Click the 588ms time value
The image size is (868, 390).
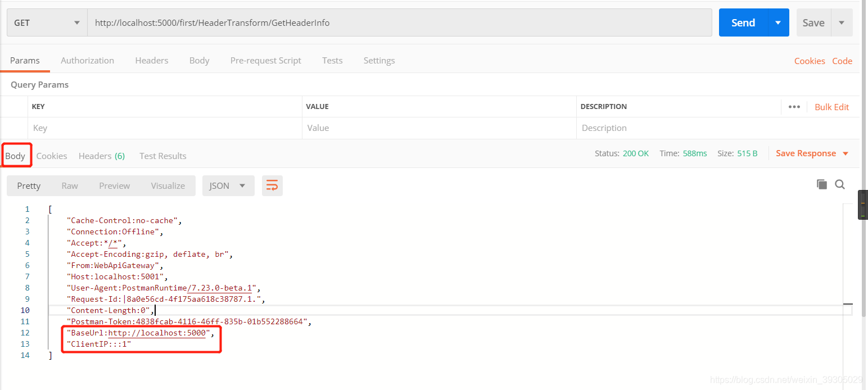[695, 153]
